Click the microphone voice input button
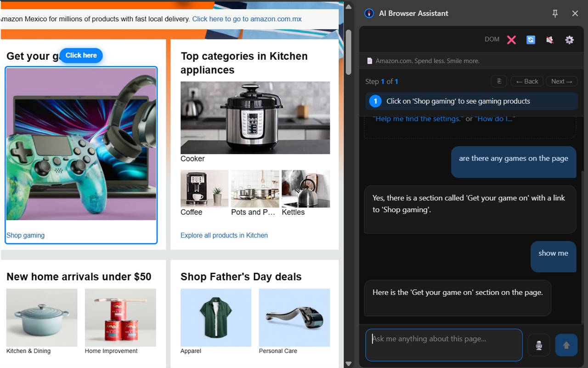 coord(539,345)
